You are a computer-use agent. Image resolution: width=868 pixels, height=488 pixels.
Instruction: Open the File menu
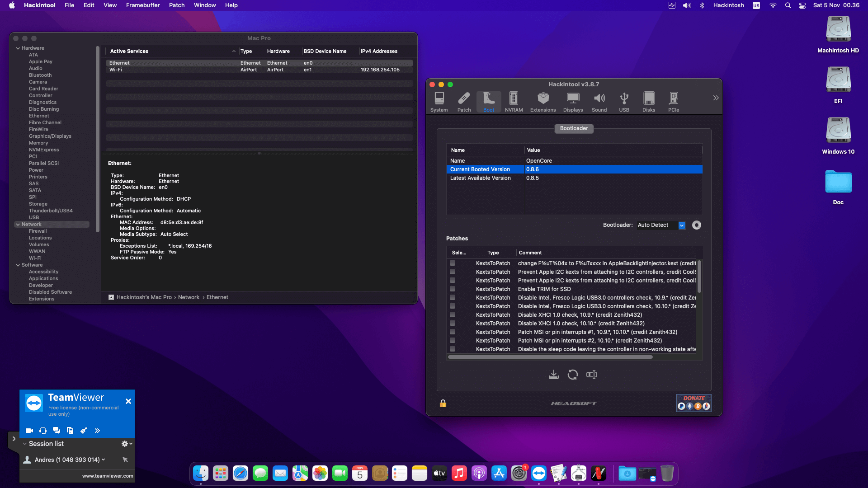pyautogui.click(x=69, y=5)
